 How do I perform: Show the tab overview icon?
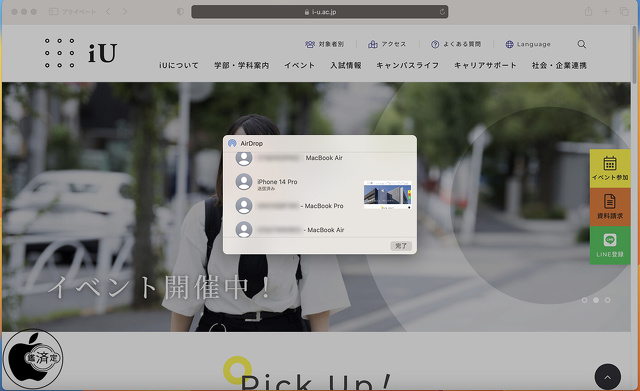pos(624,11)
